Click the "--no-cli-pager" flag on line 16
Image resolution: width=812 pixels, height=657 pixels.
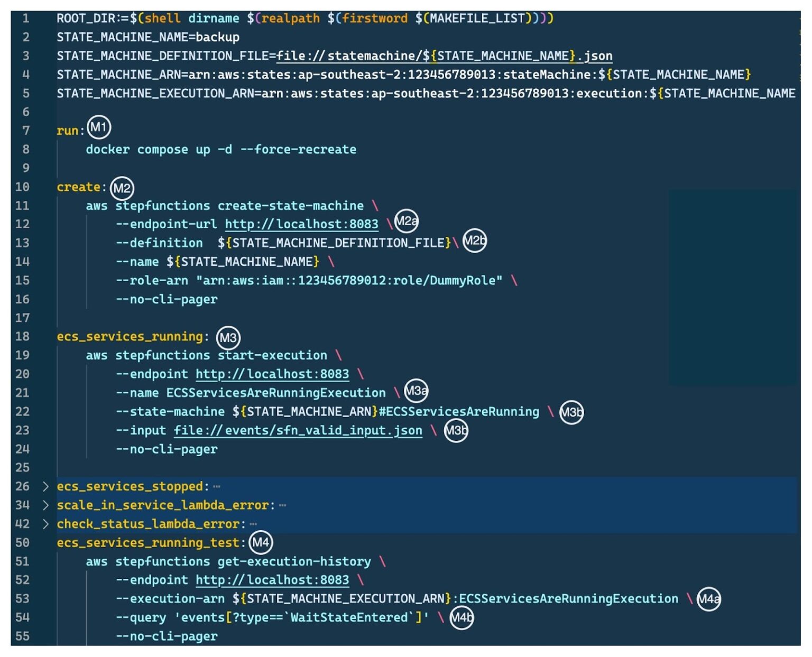(x=167, y=299)
